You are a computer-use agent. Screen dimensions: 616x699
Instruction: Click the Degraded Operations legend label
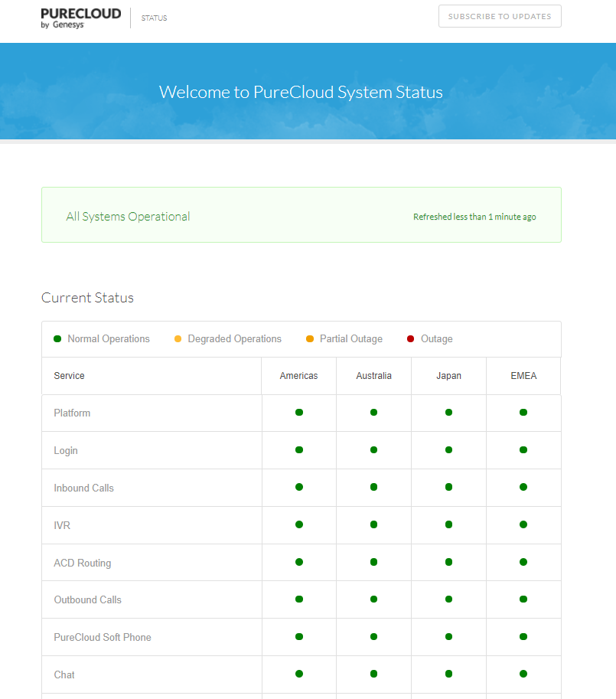[235, 339]
